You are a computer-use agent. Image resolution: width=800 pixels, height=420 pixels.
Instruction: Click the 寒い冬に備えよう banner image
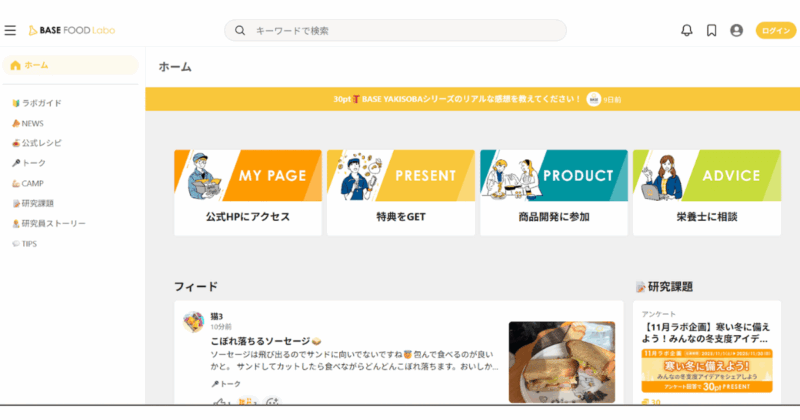coord(707,371)
